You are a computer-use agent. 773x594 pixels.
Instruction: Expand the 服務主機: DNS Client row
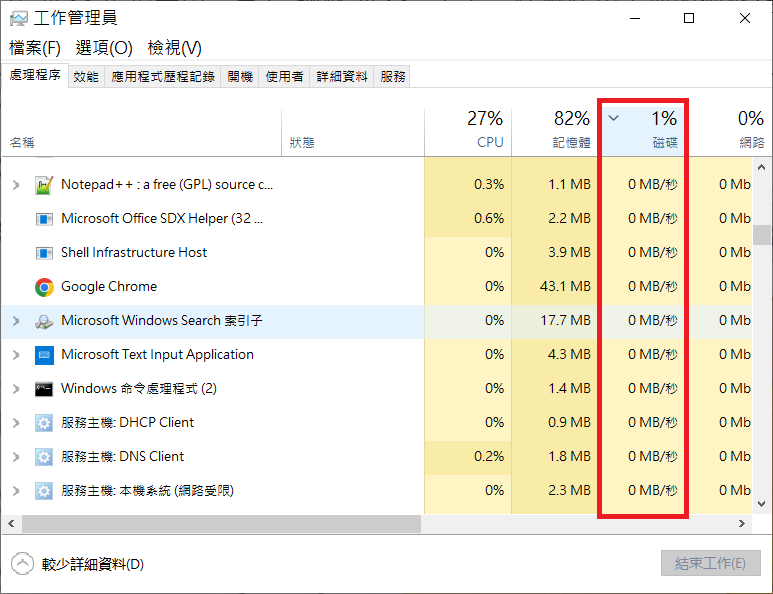(16, 457)
